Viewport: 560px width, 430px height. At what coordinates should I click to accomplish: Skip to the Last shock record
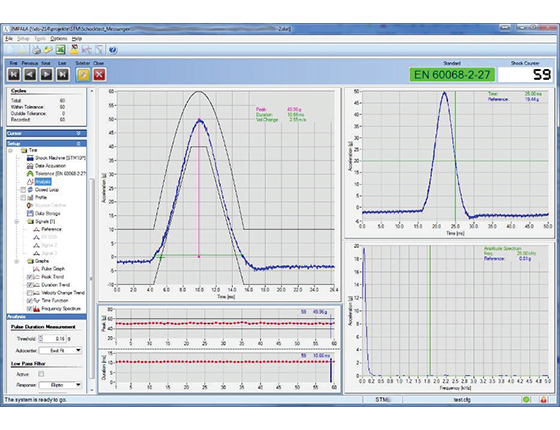[63, 74]
